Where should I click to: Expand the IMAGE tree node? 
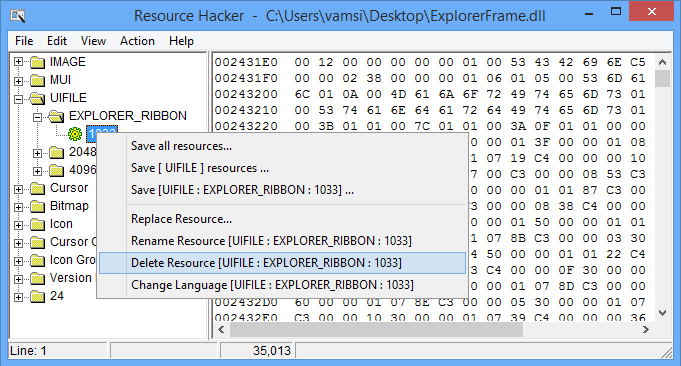point(18,62)
